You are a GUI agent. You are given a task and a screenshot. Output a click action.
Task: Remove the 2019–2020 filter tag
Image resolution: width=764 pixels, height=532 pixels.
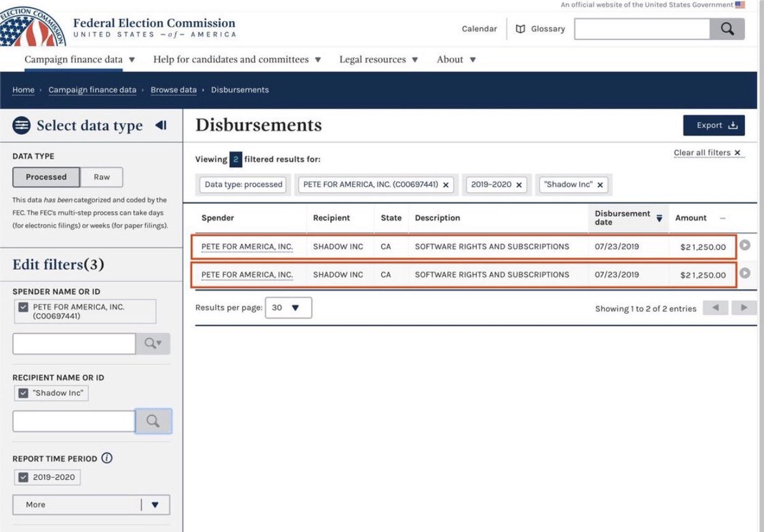[x=519, y=185]
